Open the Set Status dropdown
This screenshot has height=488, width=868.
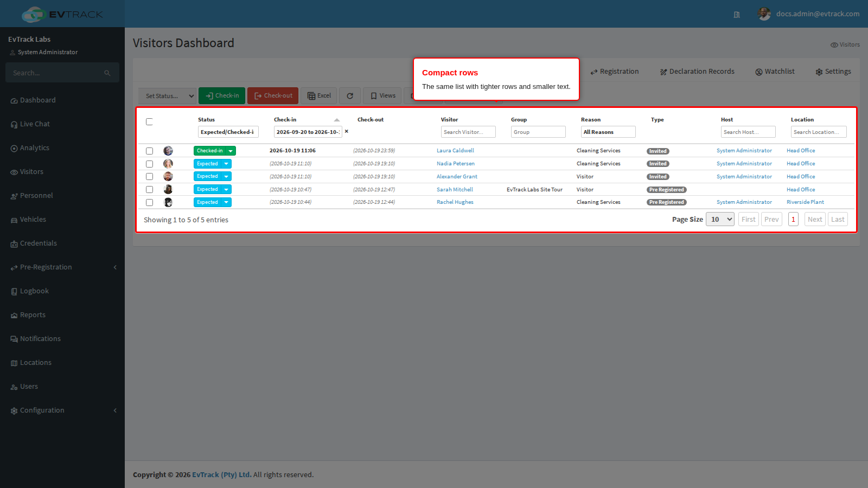[167, 96]
